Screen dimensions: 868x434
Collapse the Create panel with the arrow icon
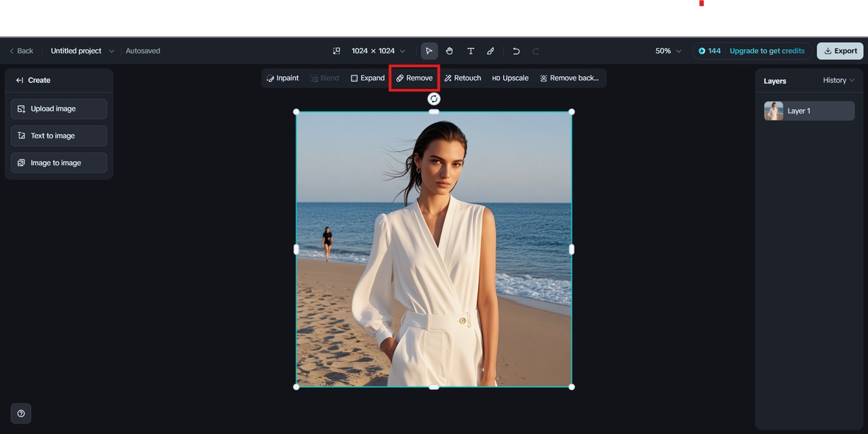pyautogui.click(x=20, y=80)
